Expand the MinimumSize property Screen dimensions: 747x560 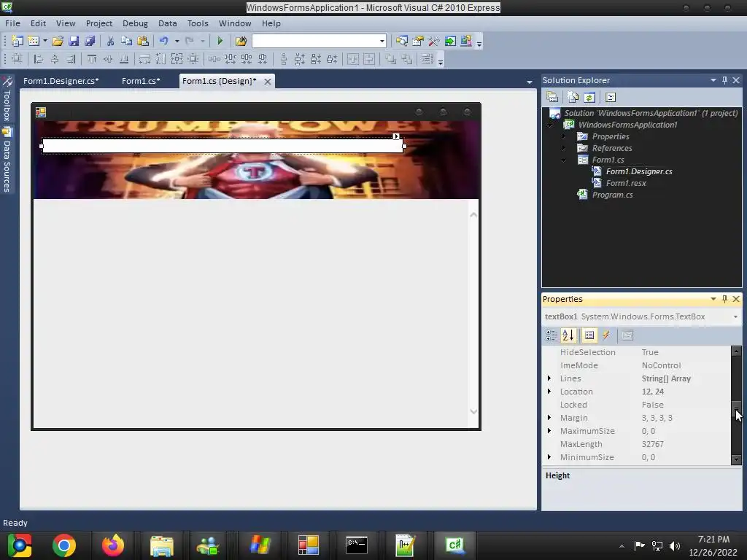[x=549, y=457]
